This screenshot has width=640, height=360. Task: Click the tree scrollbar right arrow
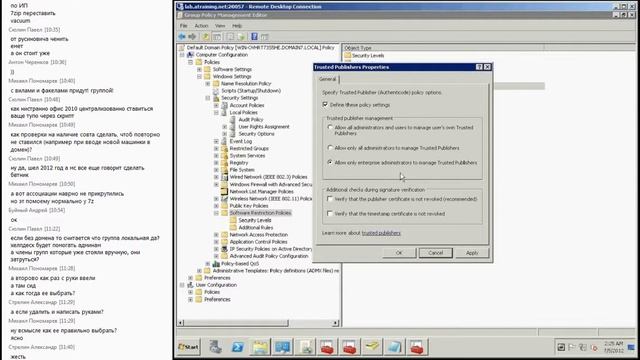click(336, 323)
